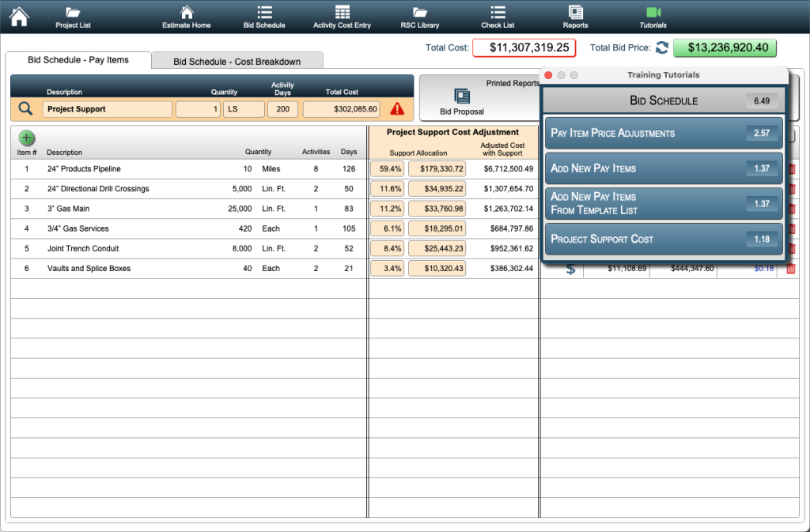Viewport: 810px width, 532px height.
Task: Edit the $25,443.23 support allocation amount
Action: pyautogui.click(x=437, y=249)
